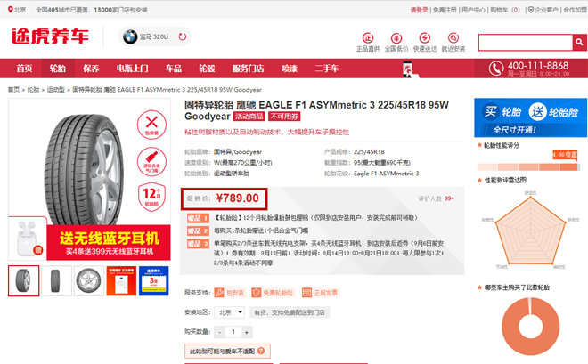Decrease purchase quantity with minus button

point(220,332)
